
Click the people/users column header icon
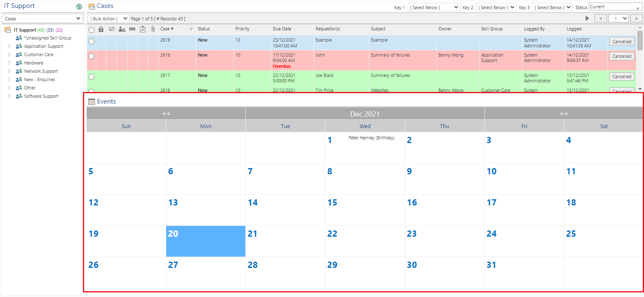click(122, 29)
